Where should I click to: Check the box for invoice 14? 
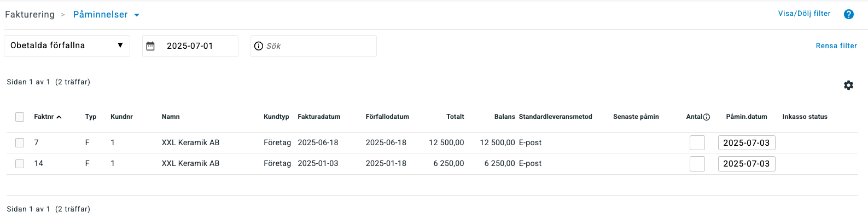point(20,163)
